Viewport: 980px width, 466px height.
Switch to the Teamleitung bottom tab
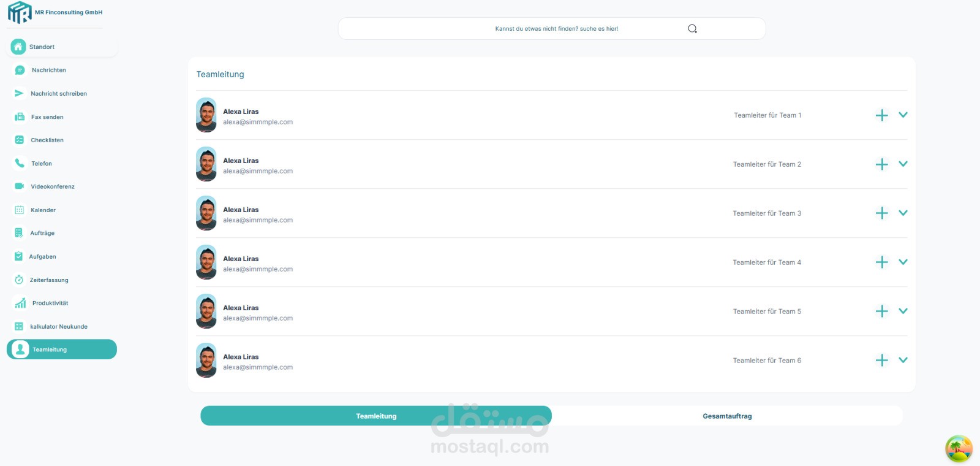coord(376,416)
